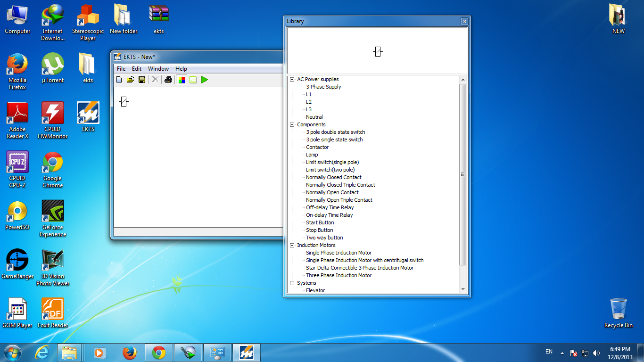Open the Window menu in EKTS

(158, 69)
